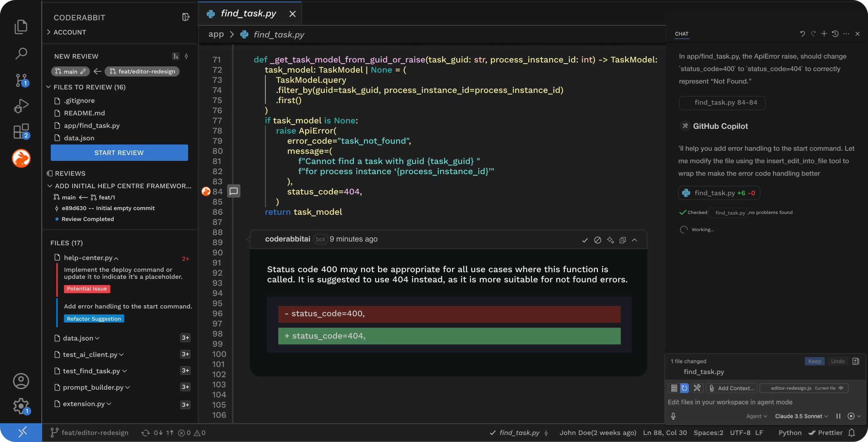Click Undo to revert the file change
The image size is (868, 442).
tap(838, 361)
